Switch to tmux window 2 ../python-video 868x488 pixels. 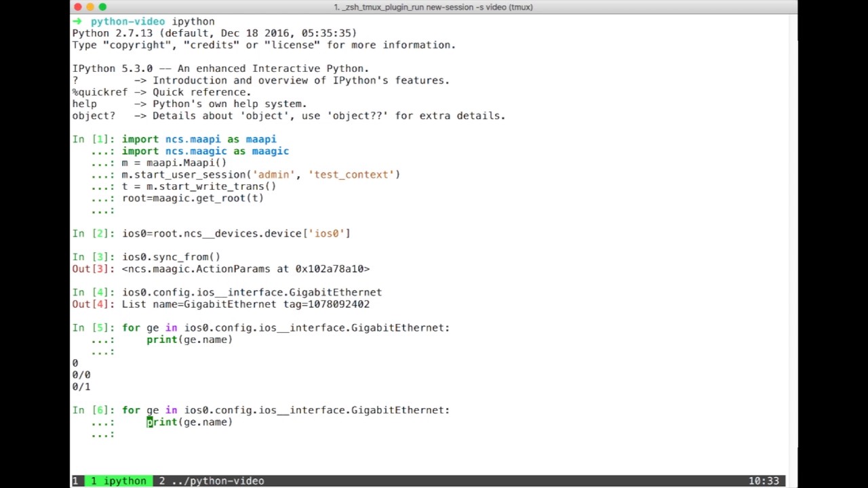[x=212, y=481]
